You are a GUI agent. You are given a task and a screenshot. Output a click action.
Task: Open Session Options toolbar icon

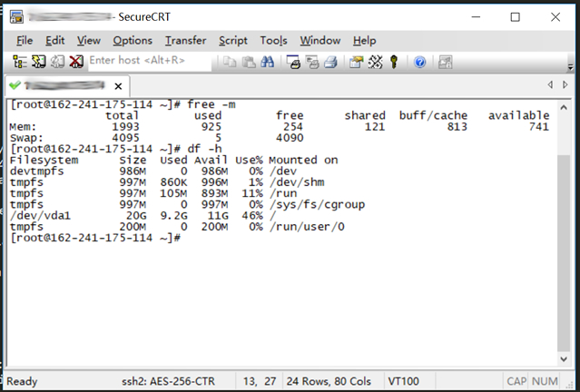coord(357,62)
